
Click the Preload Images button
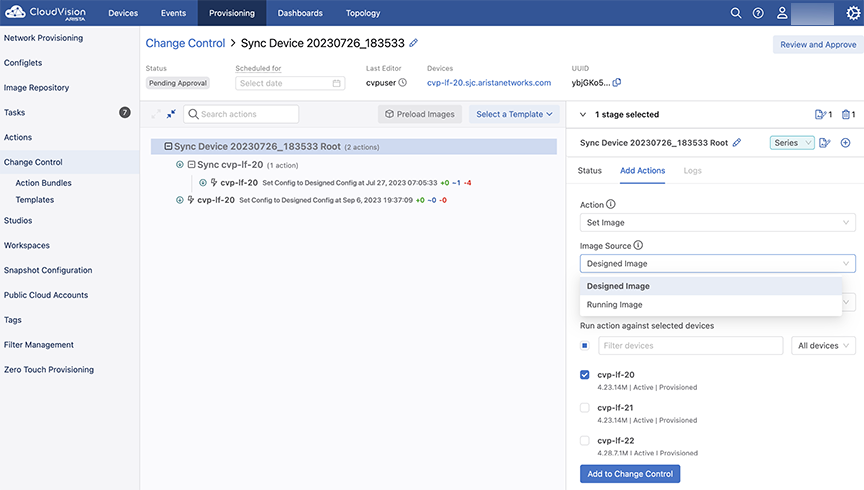click(420, 114)
